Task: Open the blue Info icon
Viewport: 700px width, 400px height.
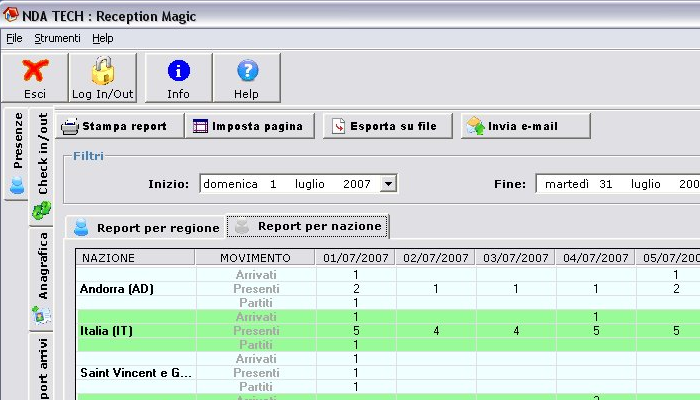Action: (x=178, y=71)
